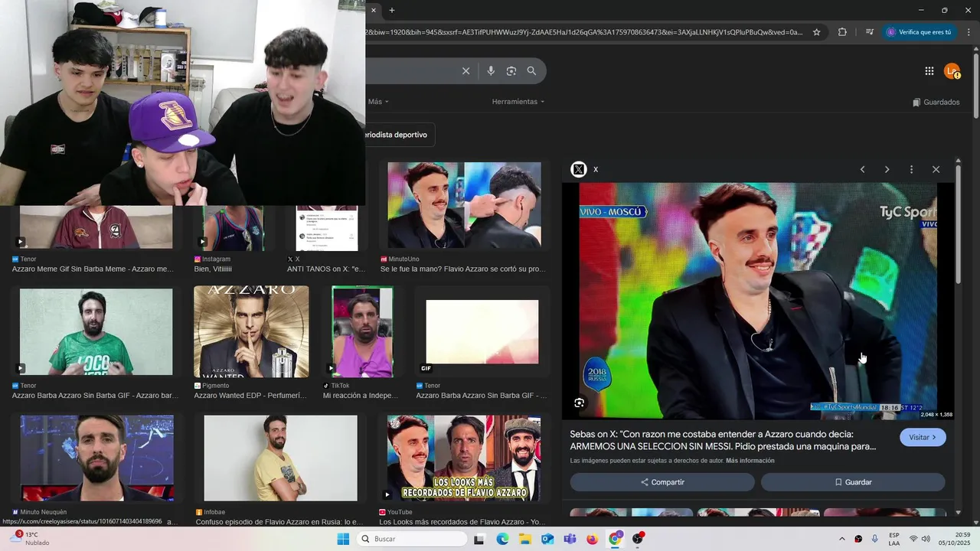The height and width of the screenshot is (551, 980).
Task: Open the Azzaro Wanted perfume thumbnail
Action: (x=251, y=331)
